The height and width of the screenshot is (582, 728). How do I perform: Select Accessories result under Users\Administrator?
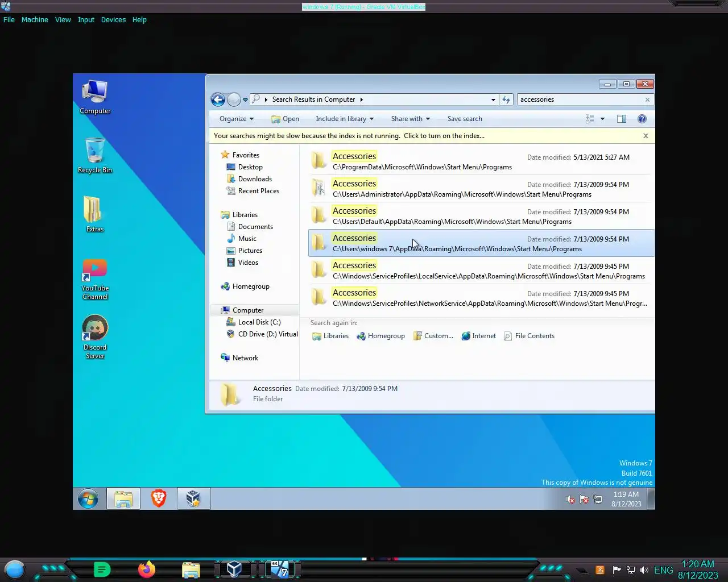(481, 188)
